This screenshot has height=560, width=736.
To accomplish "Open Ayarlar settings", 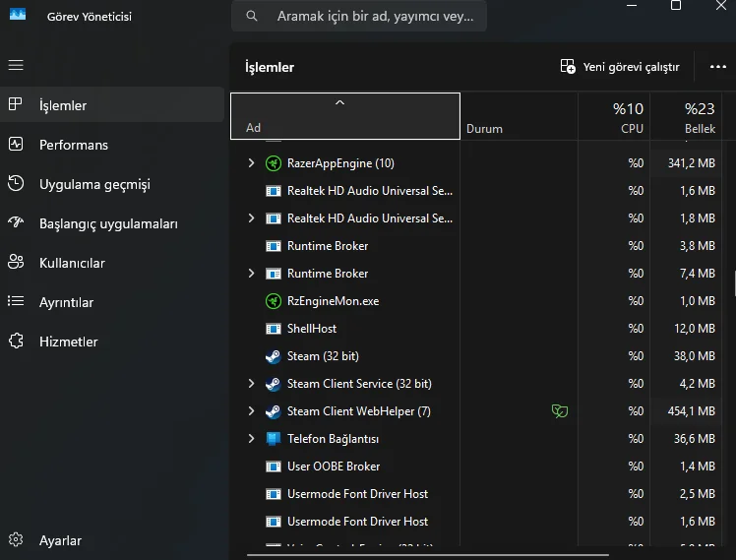I will (x=59, y=540).
